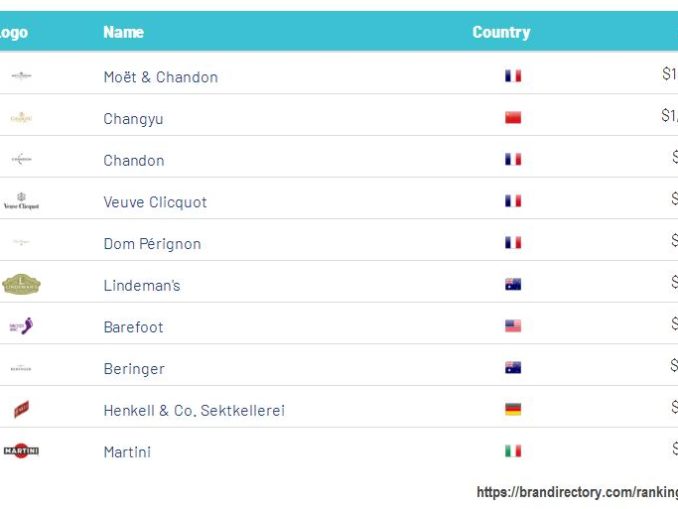Open the Dom Pérignon brand link
Viewport: 678px width, 509px height.
[152, 244]
